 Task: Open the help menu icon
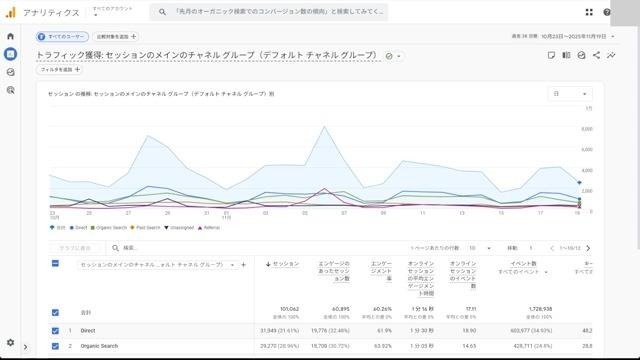coord(607,12)
